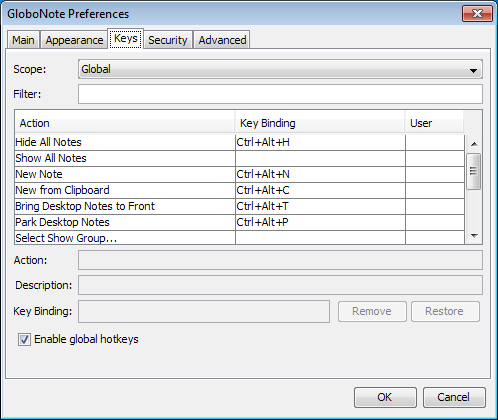Click the Ctrl+Alt+P key binding cell
Screen dimensions: 498x420
320,222
